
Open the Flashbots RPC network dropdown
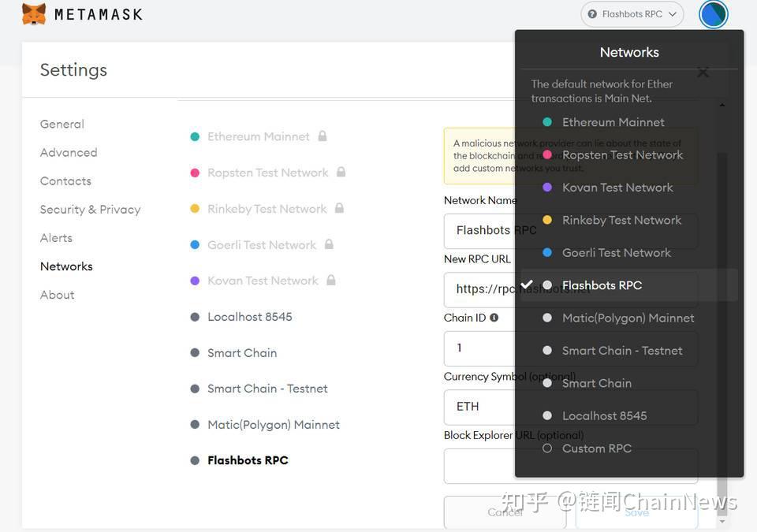(631, 14)
